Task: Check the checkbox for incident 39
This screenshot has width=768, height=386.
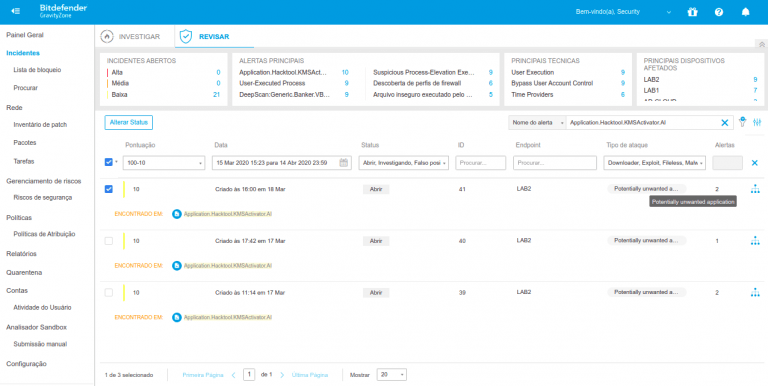Action: point(109,292)
